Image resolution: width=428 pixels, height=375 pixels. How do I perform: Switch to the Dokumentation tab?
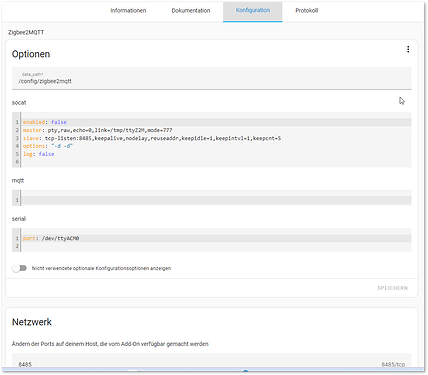click(x=191, y=11)
